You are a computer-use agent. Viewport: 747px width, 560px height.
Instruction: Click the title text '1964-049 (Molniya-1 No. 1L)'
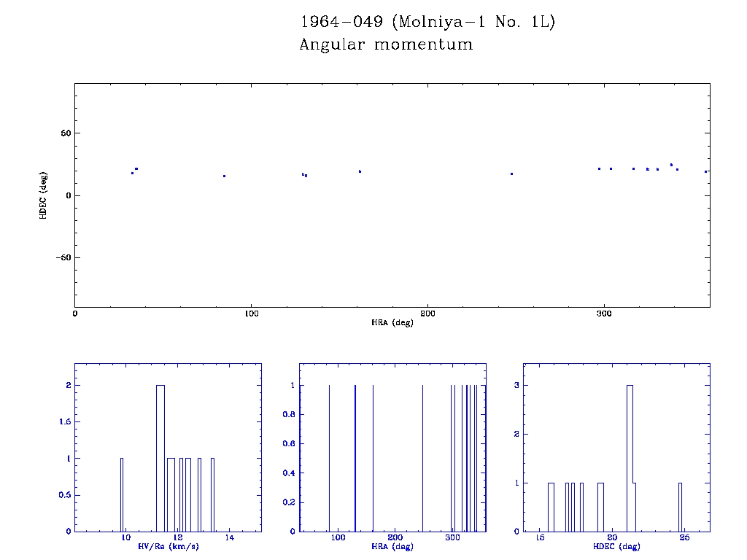click(x=427, y=23)
